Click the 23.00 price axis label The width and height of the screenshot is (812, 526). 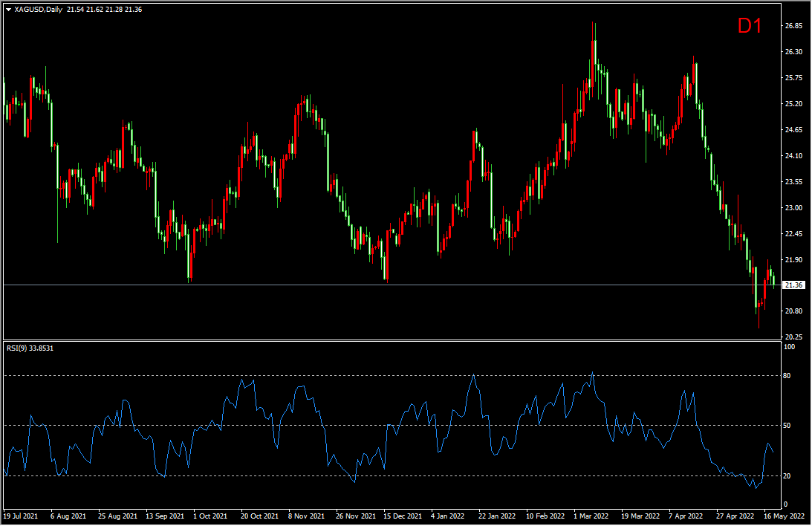click(794, 207)
